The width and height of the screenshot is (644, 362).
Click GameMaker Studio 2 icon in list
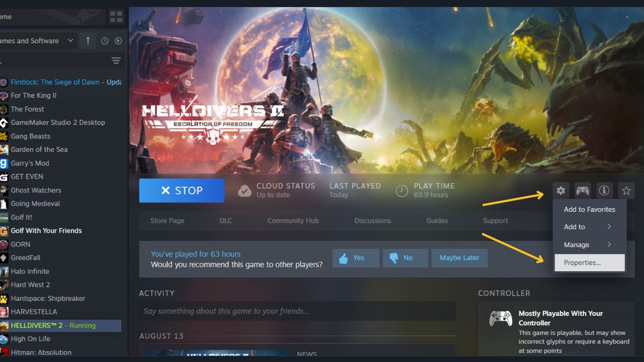(x=4, y=123)
